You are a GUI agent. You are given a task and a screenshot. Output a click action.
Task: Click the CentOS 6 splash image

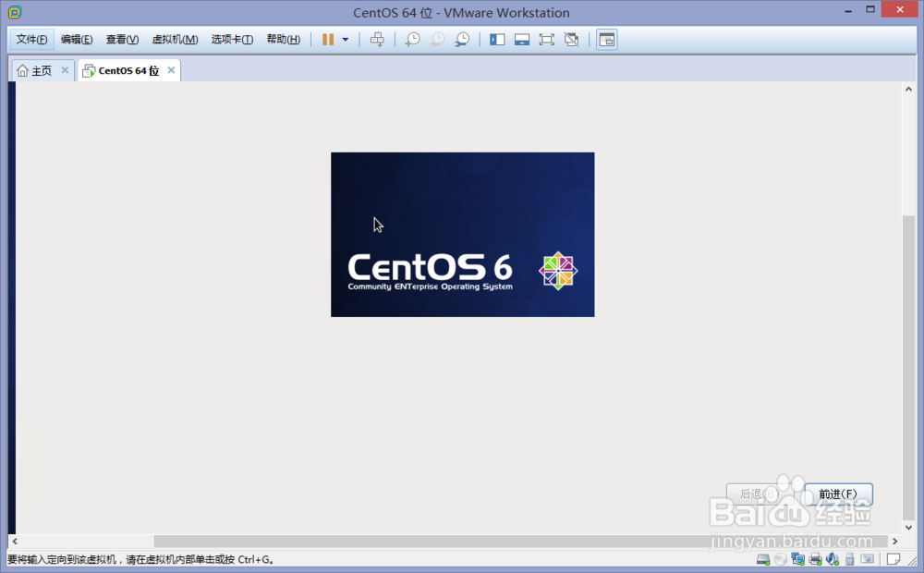(463, 235)
